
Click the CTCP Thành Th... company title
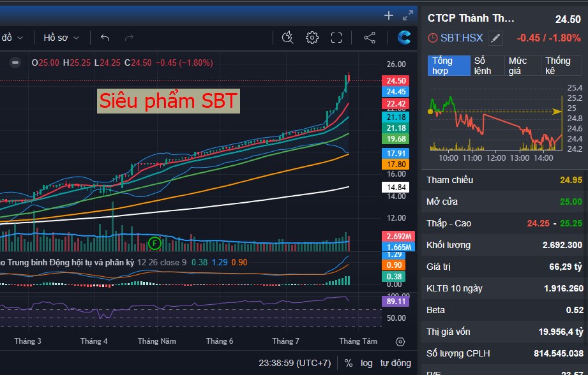click(x=471, y=18)
